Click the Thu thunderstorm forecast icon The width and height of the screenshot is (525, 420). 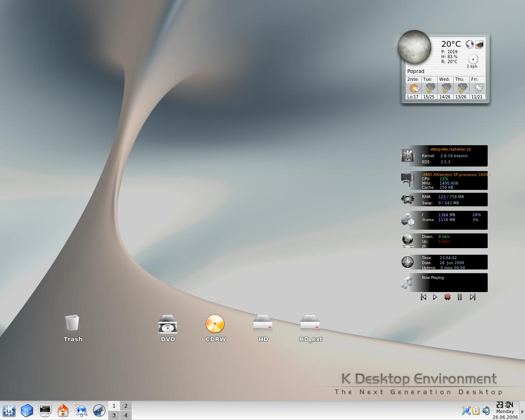[x=462, y=88]
